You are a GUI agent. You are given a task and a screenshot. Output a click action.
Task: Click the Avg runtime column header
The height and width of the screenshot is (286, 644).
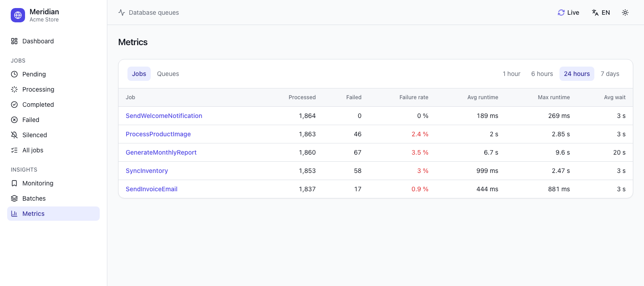tap(483, 97)
